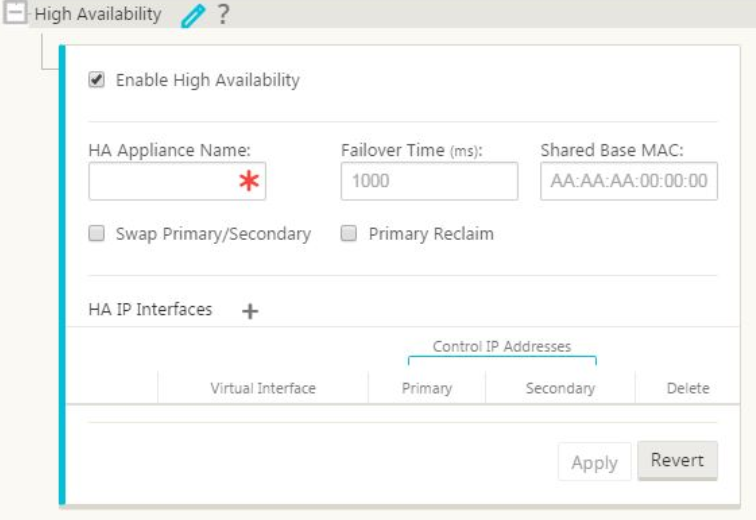Click the HA IP Interfaces heading

pos(150,309)
